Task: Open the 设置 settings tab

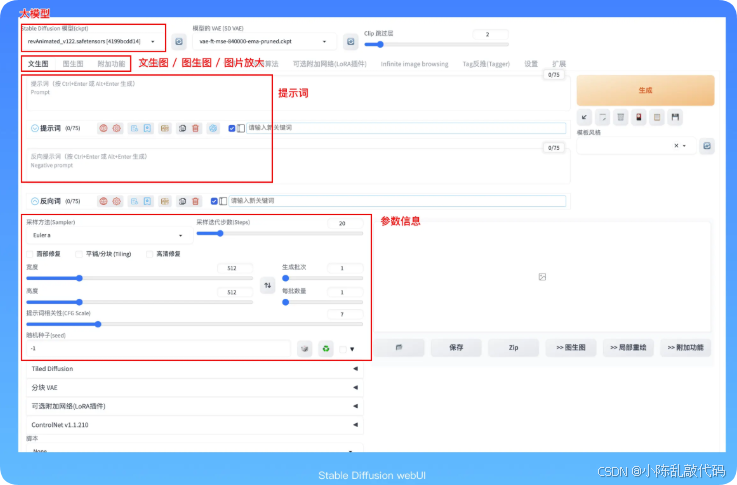Action: click(x=531, y=64)
